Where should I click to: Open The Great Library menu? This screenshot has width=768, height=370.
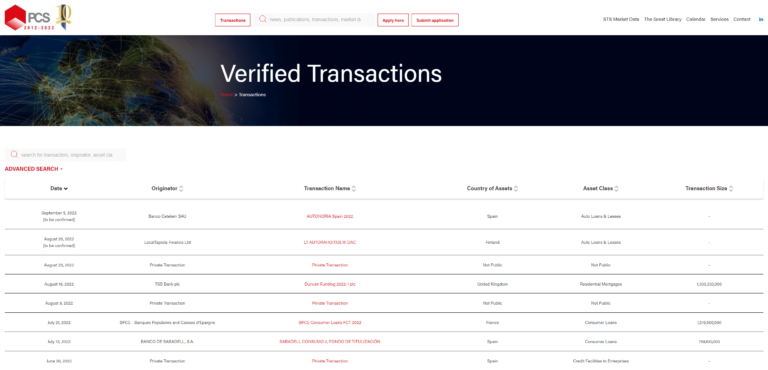tap(663, 20)
